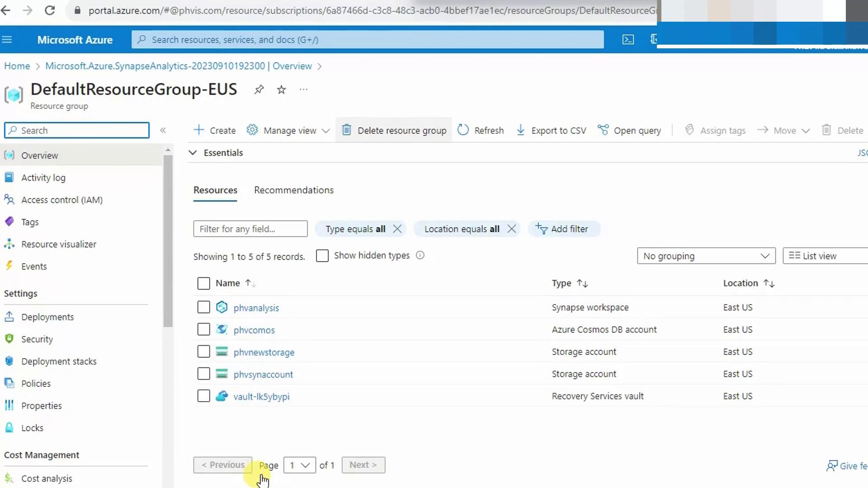This screenshot has height=488, width=868.
Task: Click Delete resource group button
Action: 394,131
